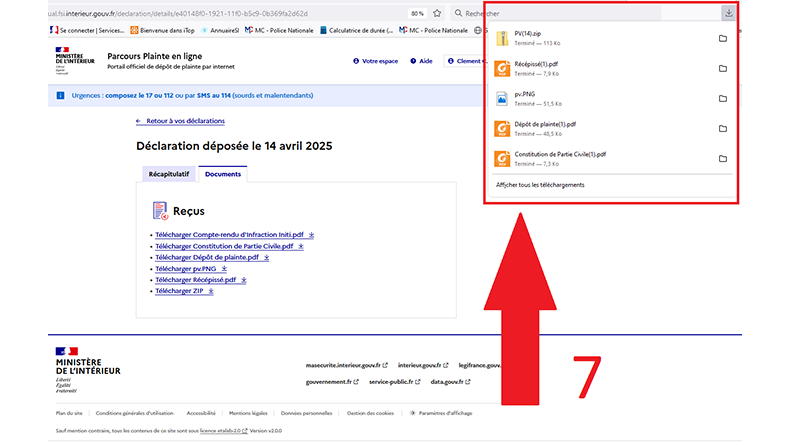
Task: Click Ministère de l'Intérieur header logo
Action: (75, 61)
